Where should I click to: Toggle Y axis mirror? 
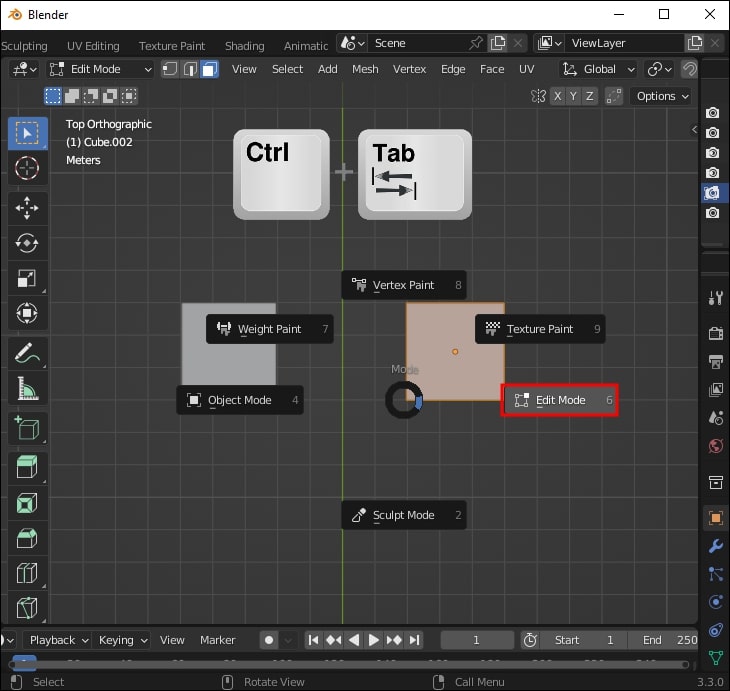coord(573,96)
